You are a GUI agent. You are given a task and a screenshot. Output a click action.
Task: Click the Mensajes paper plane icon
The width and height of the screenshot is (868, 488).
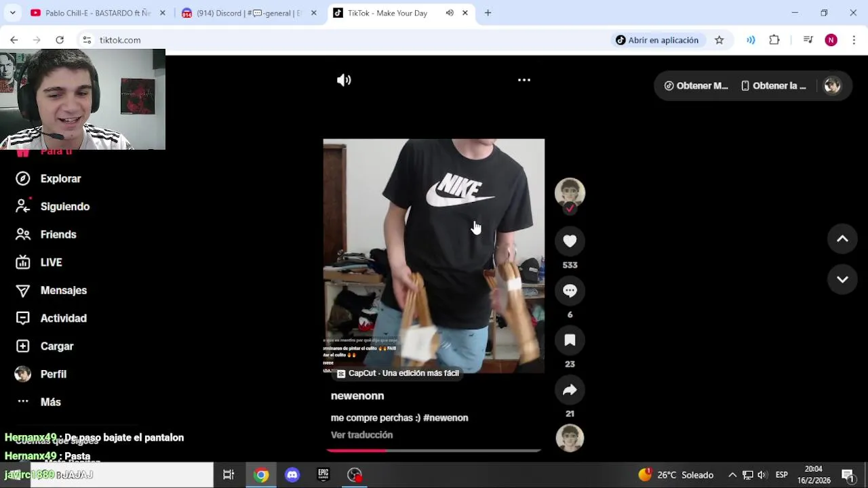(23, 290)
